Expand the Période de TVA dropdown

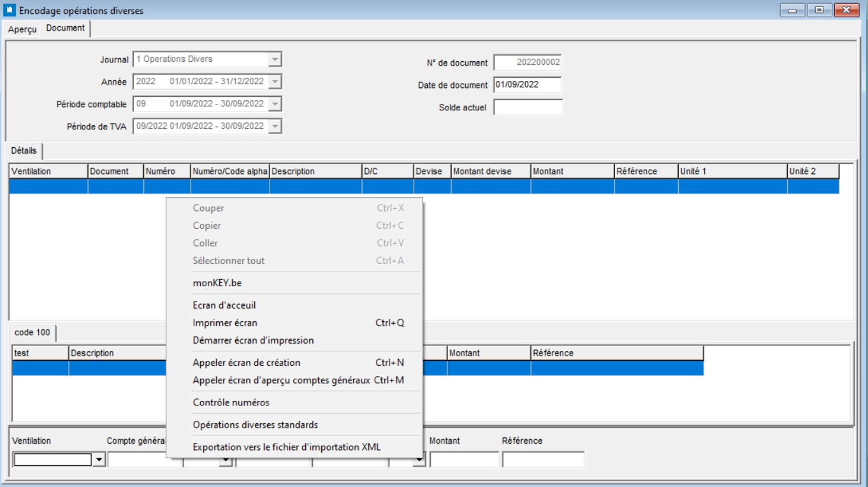pyautogui.click(x=275, y=126)
